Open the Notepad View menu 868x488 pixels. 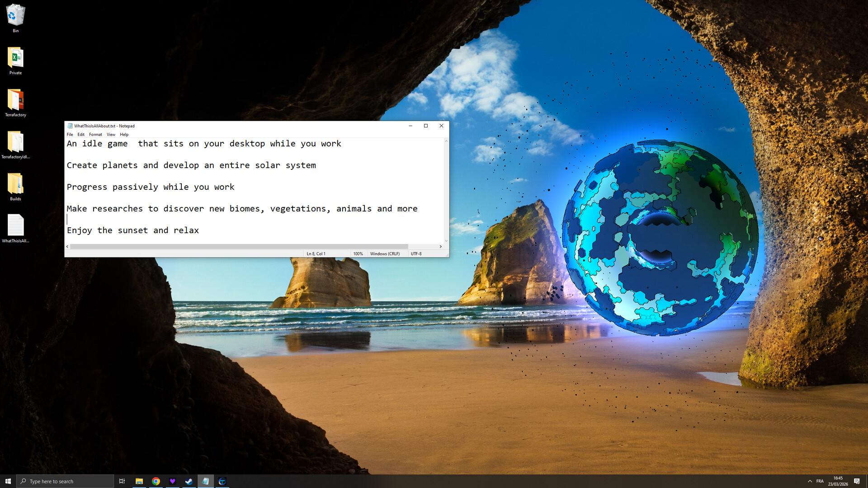click(x=111, y=135)
